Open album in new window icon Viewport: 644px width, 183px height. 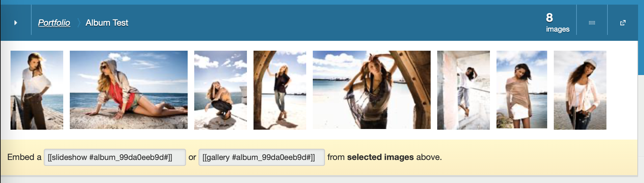click(x=623, y=23)
